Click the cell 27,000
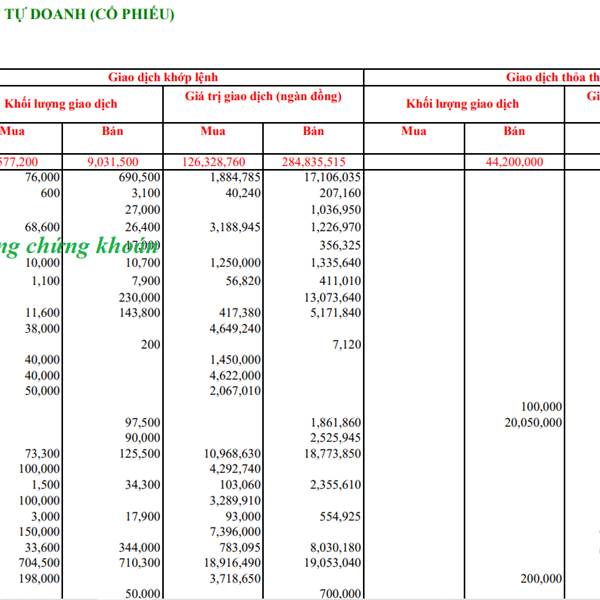Viewport: 600px width, 600px height. 142,210
